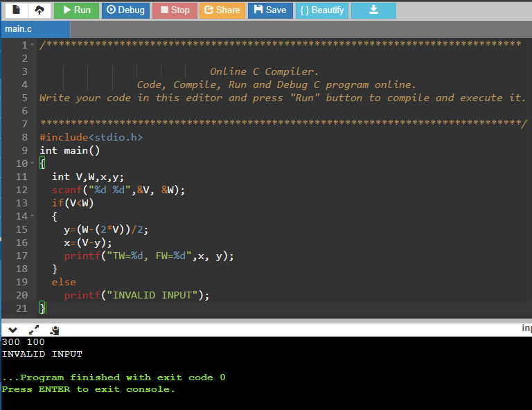
Task: Click line number 12 in the gutter
Action: click(x=21, y=190)
